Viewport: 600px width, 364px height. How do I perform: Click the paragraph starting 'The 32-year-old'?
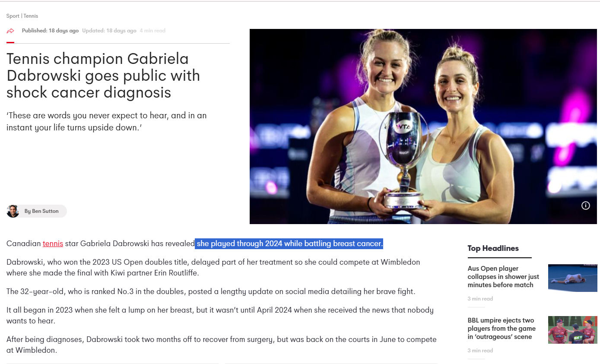coord(211,291)
